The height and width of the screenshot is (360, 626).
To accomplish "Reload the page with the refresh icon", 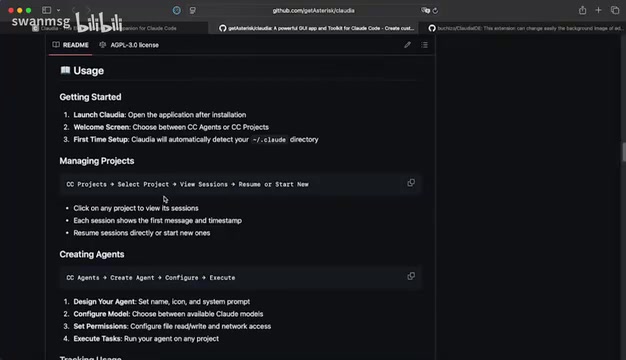I will point(435,11).
